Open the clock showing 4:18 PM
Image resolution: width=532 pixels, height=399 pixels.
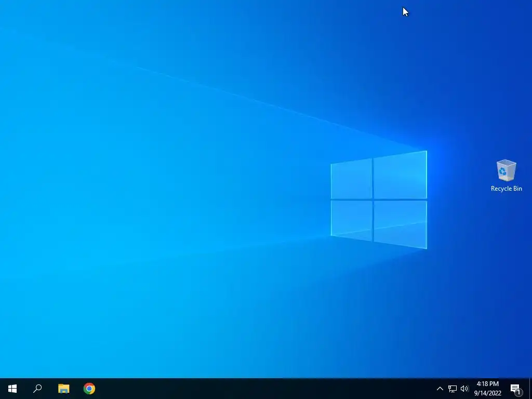point(487,389)
